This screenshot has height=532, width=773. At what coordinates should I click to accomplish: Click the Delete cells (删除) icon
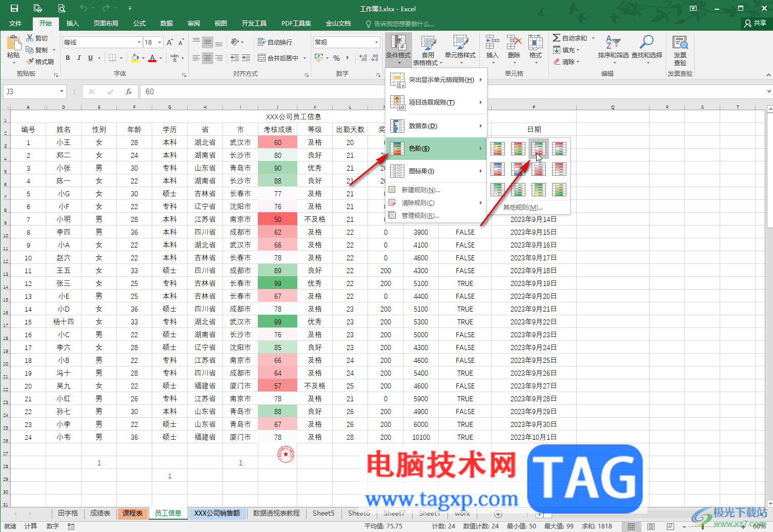click(x=514, y=43)
